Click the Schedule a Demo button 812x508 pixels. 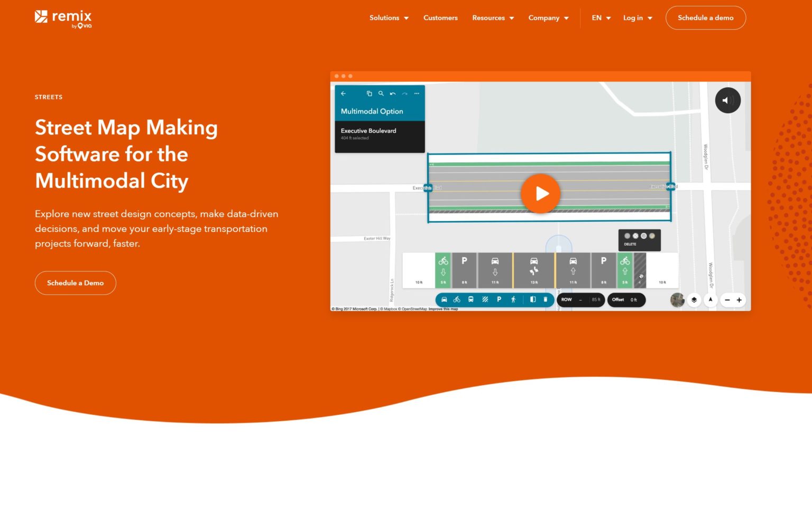coord(75,283)
